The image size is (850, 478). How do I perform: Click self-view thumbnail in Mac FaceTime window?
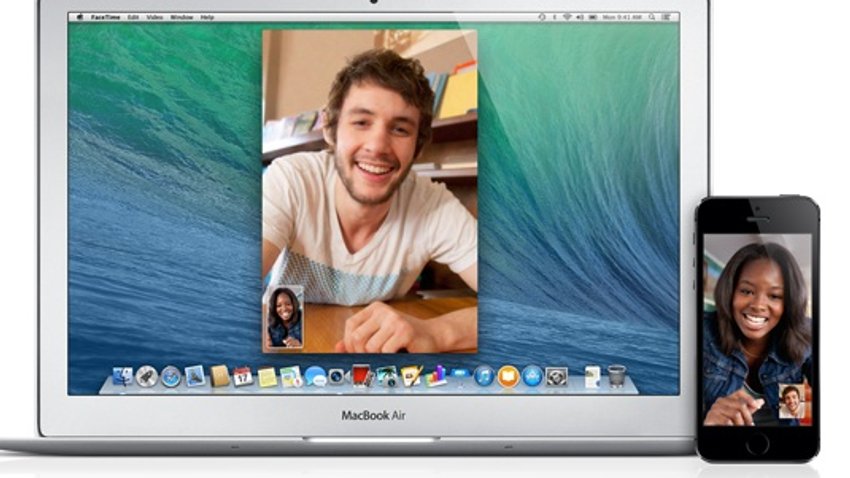coord(284,317)
